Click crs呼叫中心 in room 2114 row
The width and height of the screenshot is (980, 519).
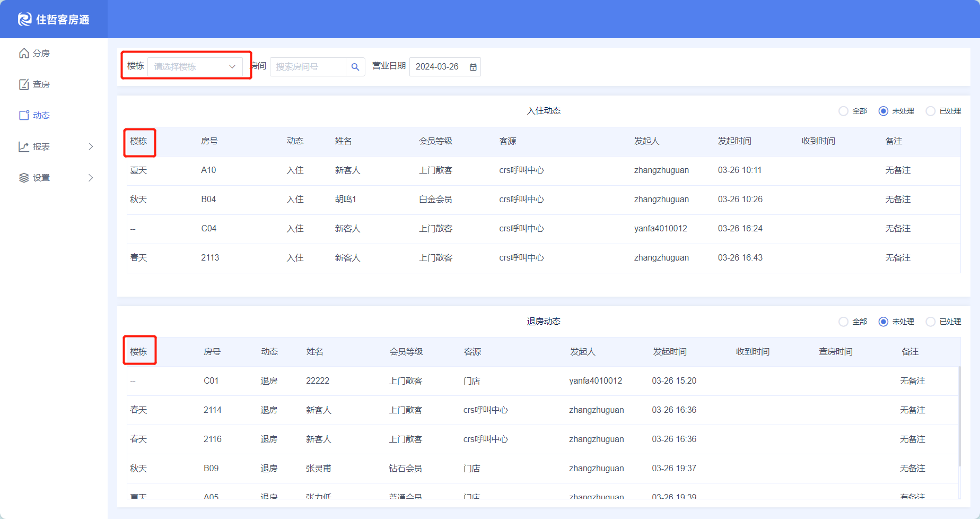click(x=486, y=410)
